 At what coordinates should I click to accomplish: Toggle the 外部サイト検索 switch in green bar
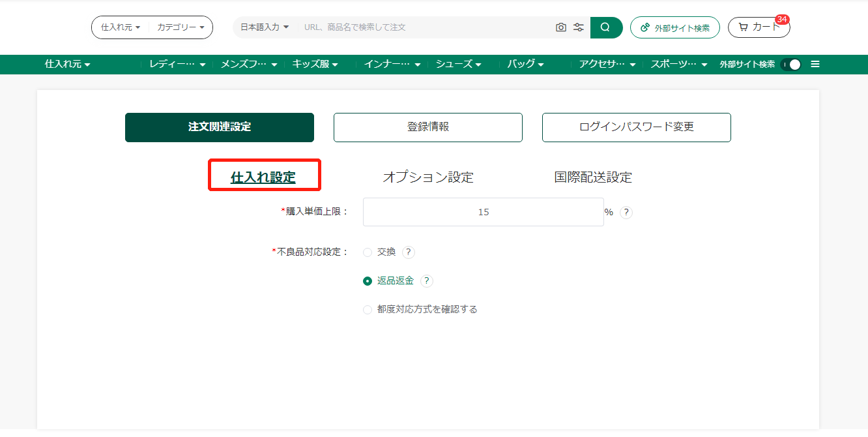click(790, 65)
